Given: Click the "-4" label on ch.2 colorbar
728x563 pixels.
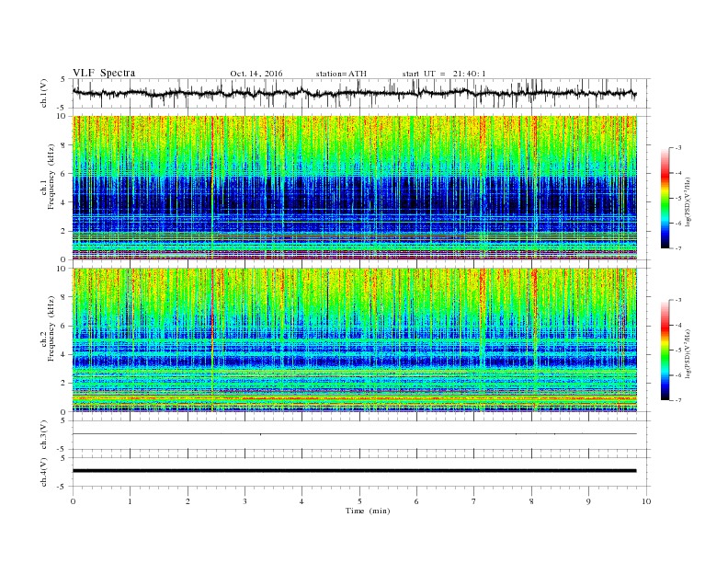Looking at the screenshot, I should pyautogui.click(x=678, y=325).
